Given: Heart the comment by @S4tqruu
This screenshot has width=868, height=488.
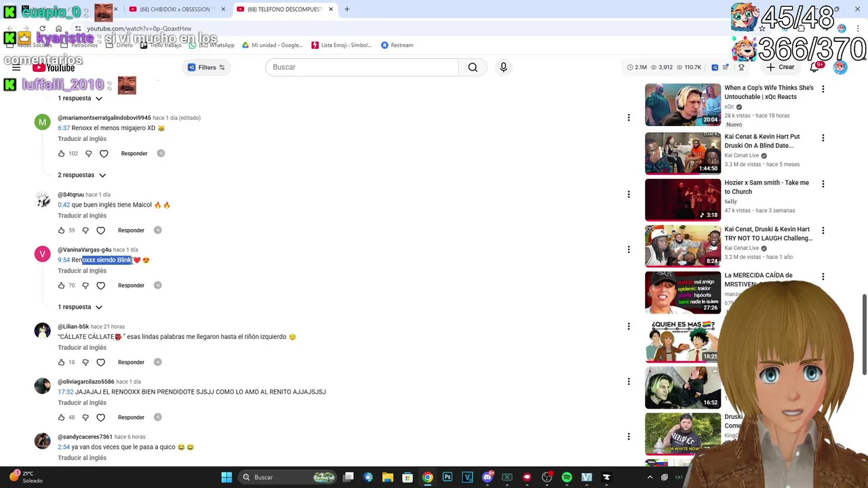Looking at the screenshot, I should 101,230.
